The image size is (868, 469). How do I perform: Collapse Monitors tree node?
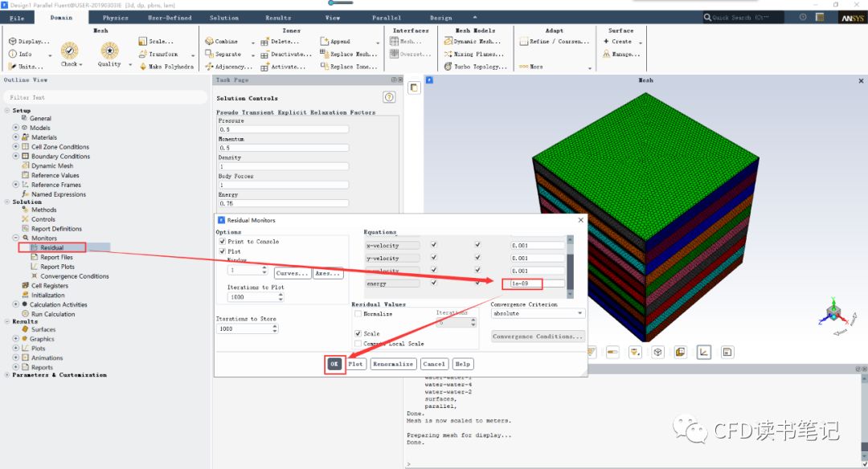(x=16, y=238)
